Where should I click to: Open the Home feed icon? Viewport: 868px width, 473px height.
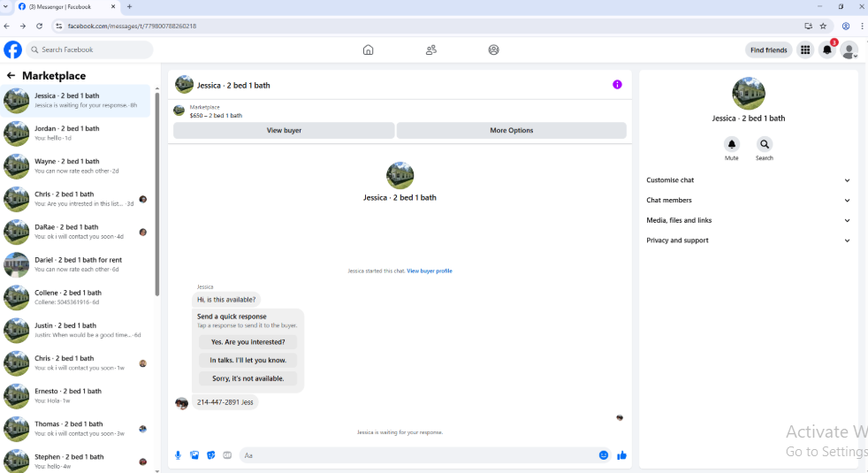[x=368, y=50]
